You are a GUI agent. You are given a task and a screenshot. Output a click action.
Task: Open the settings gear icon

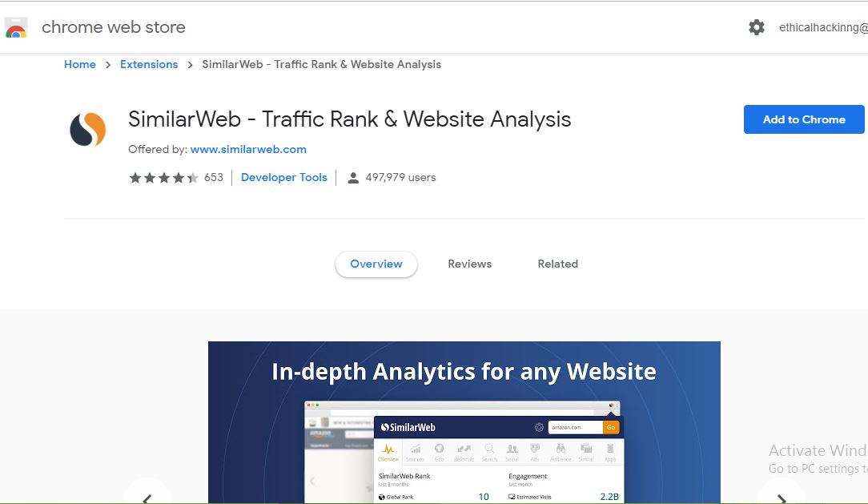point(756,27)
